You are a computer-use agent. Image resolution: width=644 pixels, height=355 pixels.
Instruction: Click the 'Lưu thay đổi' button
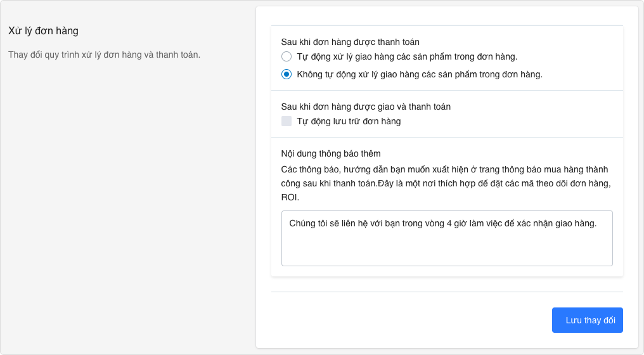[x=587, y=320]
